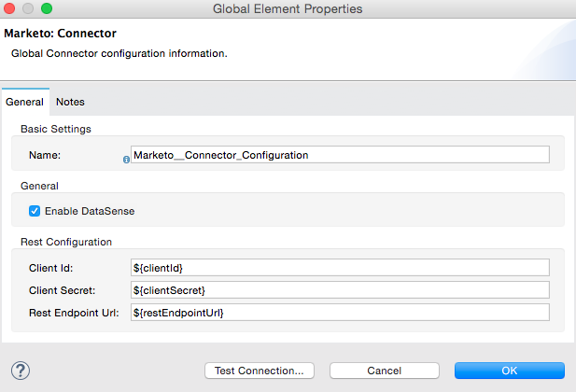
Task: Click the info icon beside the Name field
Action: 126,160
